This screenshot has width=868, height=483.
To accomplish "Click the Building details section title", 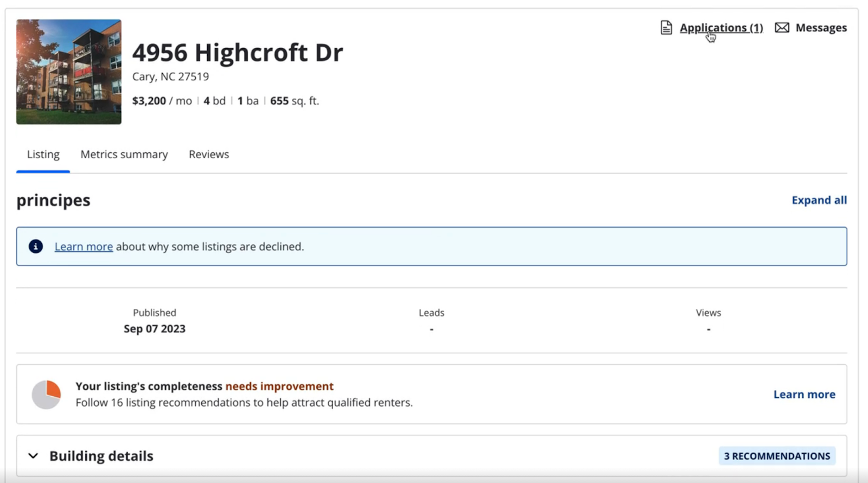I will pyautogui.click(x=101, y=456).
